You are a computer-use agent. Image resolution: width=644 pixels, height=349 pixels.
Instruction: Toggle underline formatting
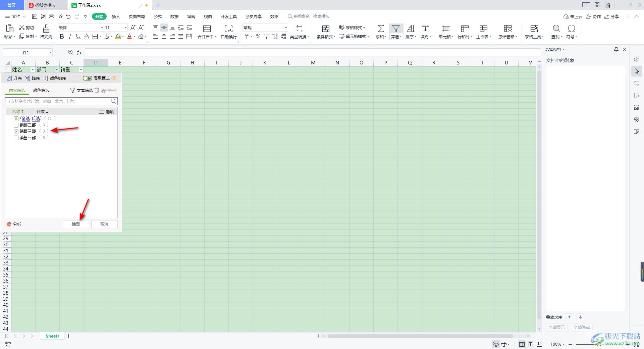(78, 37)
